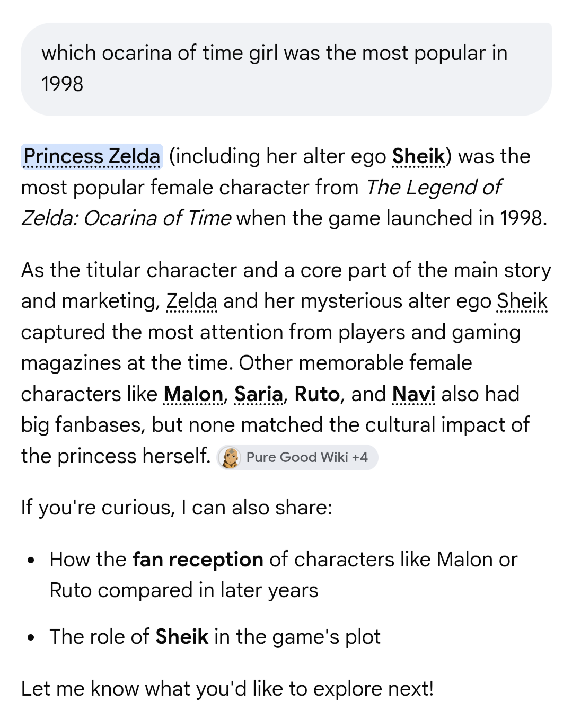Click the bullet dot beside fan reception suggestion
This screenshot has width=572, height=728.
tap(31, 560)
